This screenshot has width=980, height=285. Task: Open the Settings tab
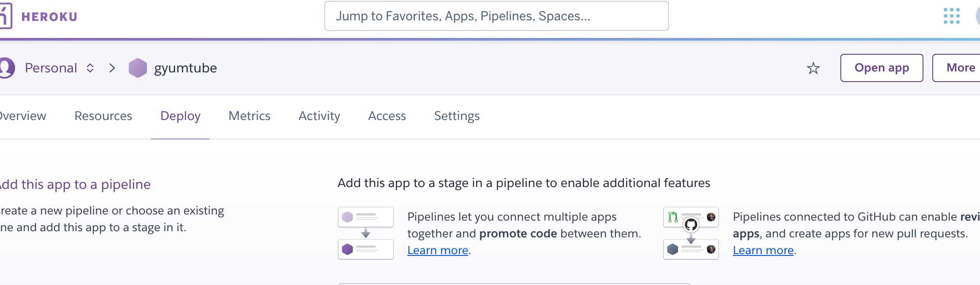tap(457, 116)
